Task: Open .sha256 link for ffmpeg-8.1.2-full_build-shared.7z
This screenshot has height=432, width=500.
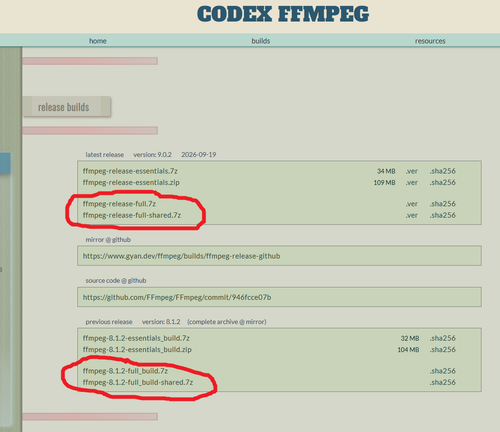Action: pyautogui.click(x=443, y=382)
